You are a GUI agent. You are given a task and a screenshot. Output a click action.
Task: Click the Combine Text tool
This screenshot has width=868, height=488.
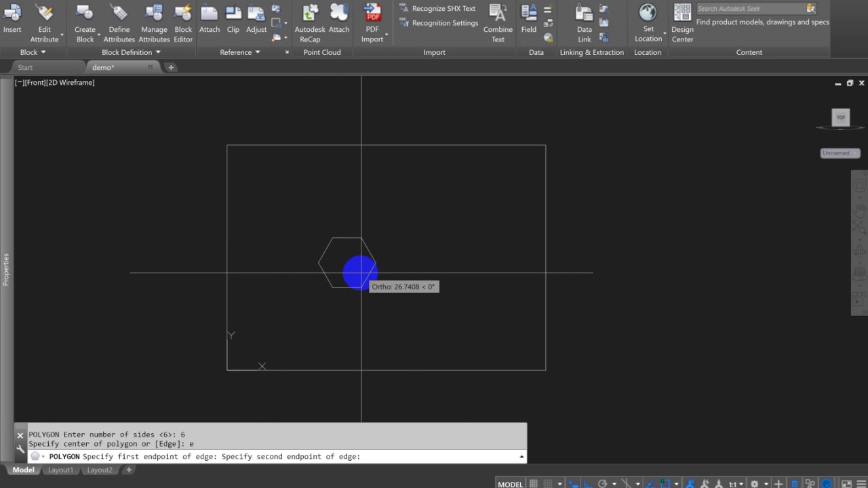click(498, 24)
